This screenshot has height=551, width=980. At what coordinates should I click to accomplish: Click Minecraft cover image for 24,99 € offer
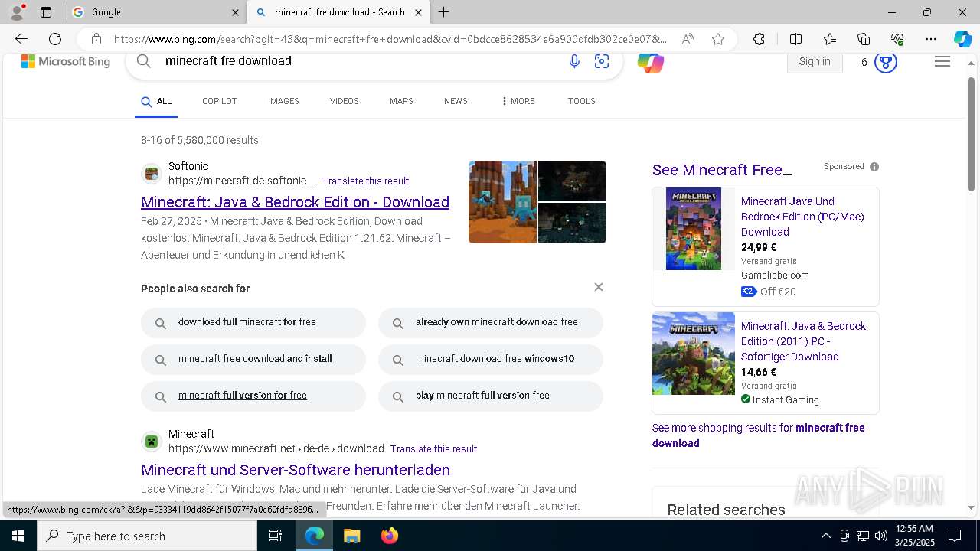tap(694, 229)
